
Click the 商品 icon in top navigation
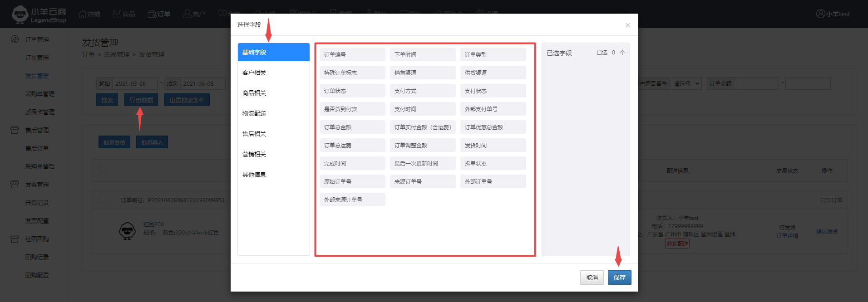pos(117,14)
